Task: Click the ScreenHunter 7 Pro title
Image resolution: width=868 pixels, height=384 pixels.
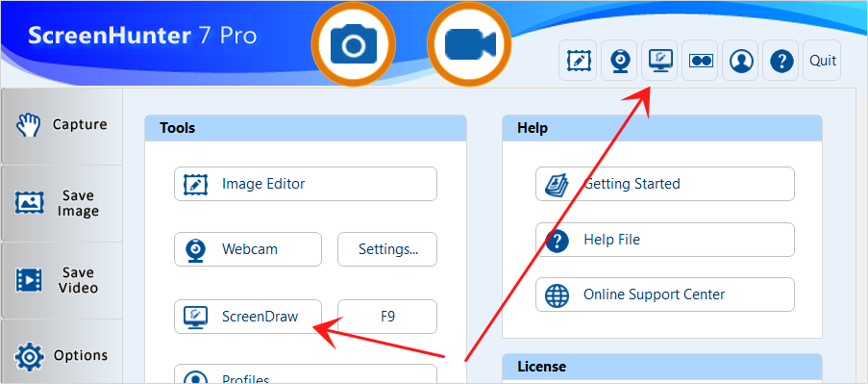Action: point(143,36)
